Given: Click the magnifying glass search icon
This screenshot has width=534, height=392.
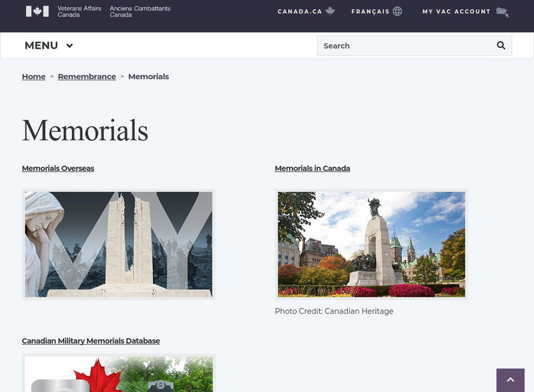Looking at the screenshot, I should tap(499, 45).
